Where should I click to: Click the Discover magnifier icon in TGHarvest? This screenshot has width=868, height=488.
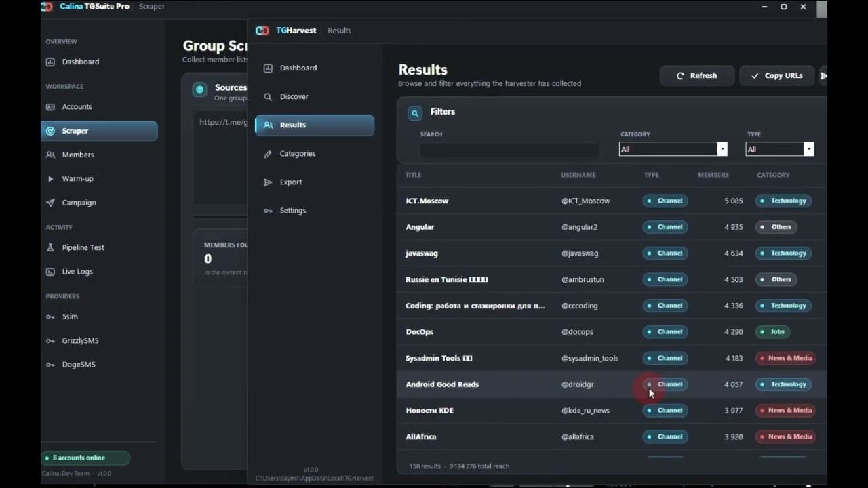pos(268,96)
